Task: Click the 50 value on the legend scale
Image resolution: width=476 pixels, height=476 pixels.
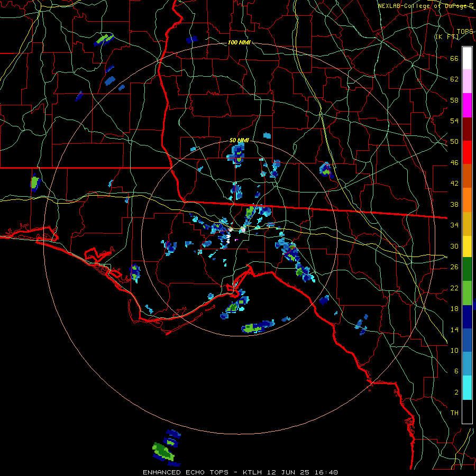Action: pyautogui.click(x=454, y=141)
